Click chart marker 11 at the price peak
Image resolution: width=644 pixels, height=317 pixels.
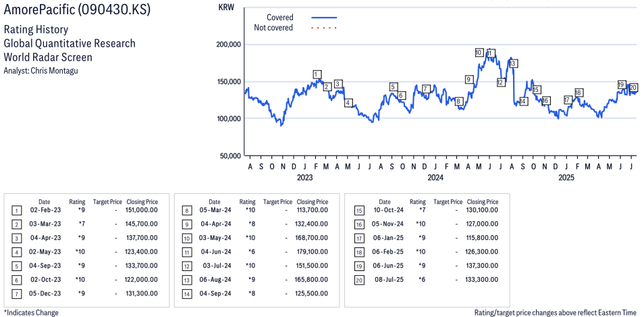coord(490,53)
